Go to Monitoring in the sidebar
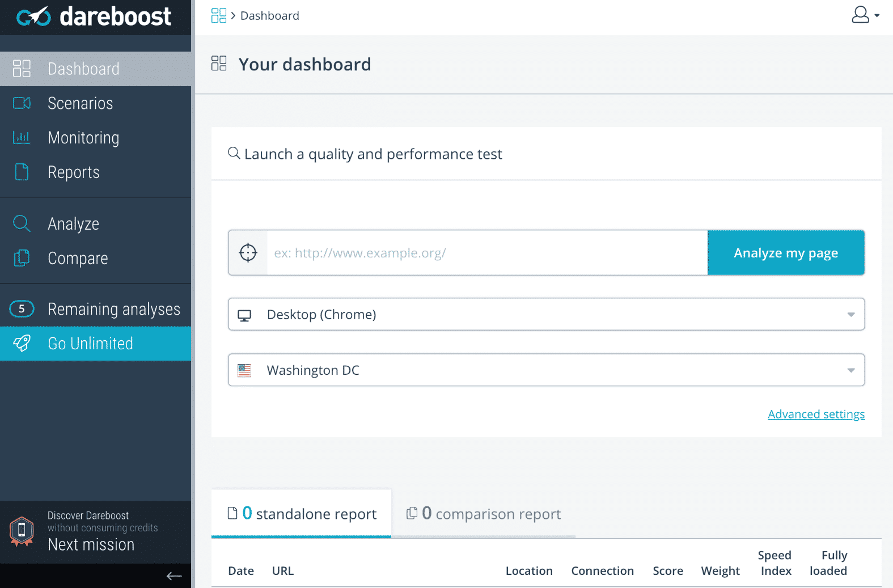 [83, 138]
